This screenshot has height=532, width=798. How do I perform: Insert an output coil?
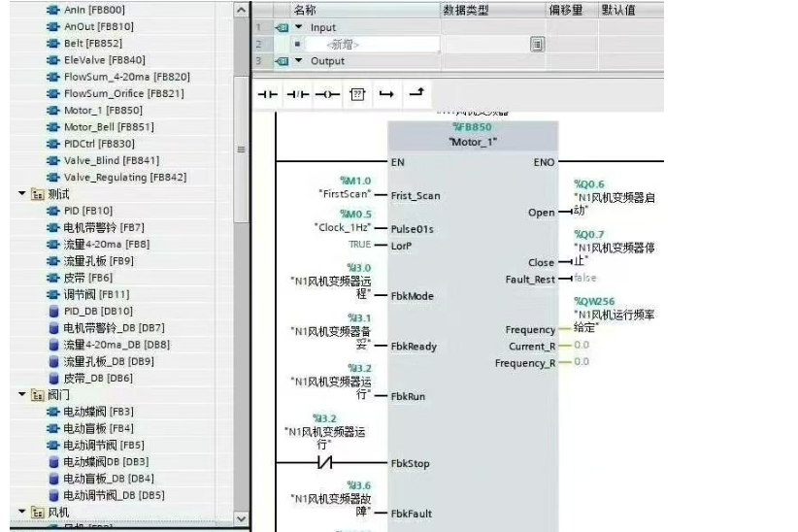327,94
